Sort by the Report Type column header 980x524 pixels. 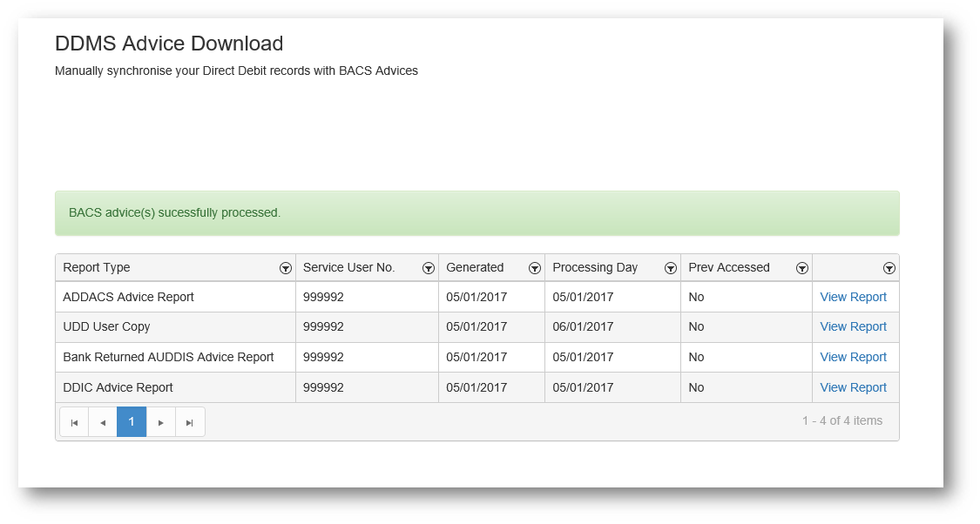(96, 267)
